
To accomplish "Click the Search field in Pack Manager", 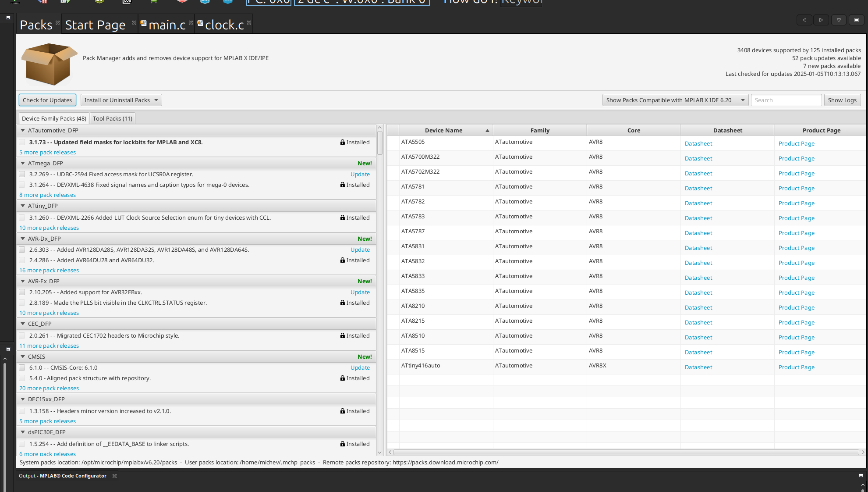I will (786, 100).
